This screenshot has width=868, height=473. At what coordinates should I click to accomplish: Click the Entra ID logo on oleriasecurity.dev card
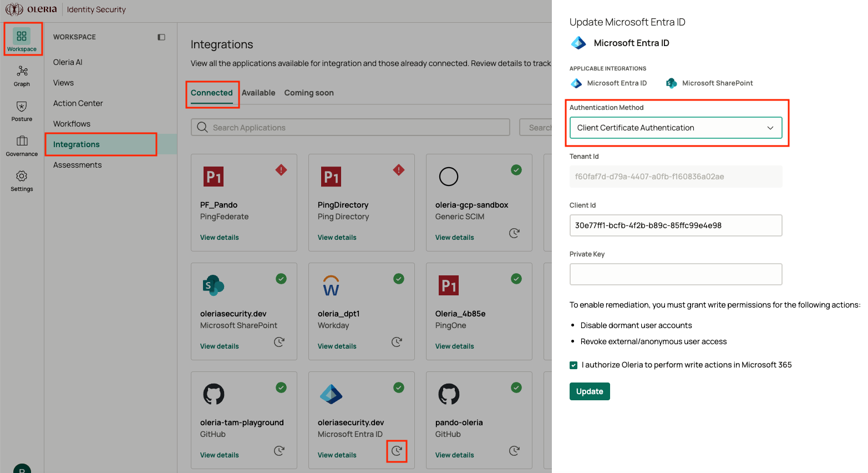point(331,394)
